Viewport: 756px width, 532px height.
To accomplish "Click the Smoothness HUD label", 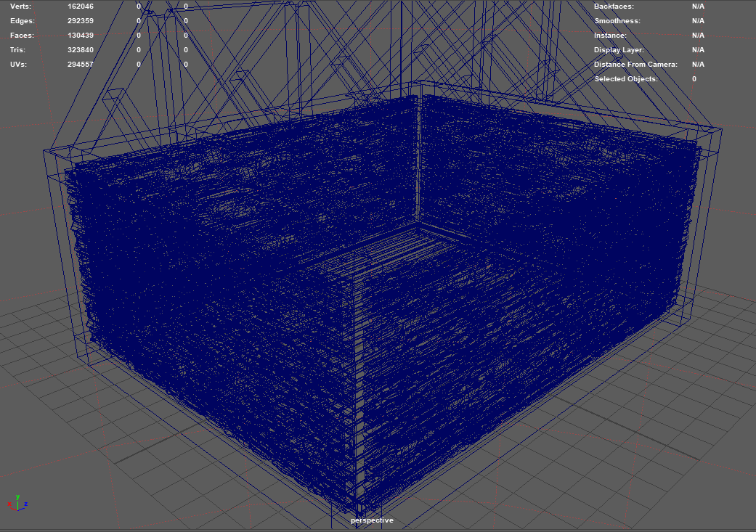I will (x=617, y=20).
